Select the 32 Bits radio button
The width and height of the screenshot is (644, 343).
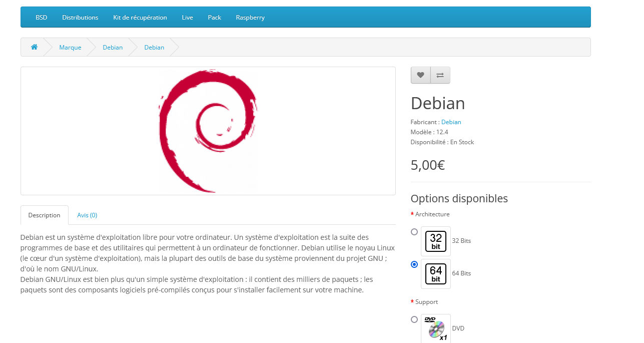pos(414,232)
